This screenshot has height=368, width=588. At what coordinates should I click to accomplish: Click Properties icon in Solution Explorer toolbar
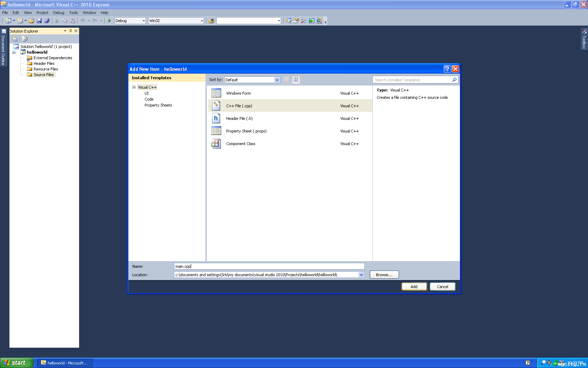(15, 39)
